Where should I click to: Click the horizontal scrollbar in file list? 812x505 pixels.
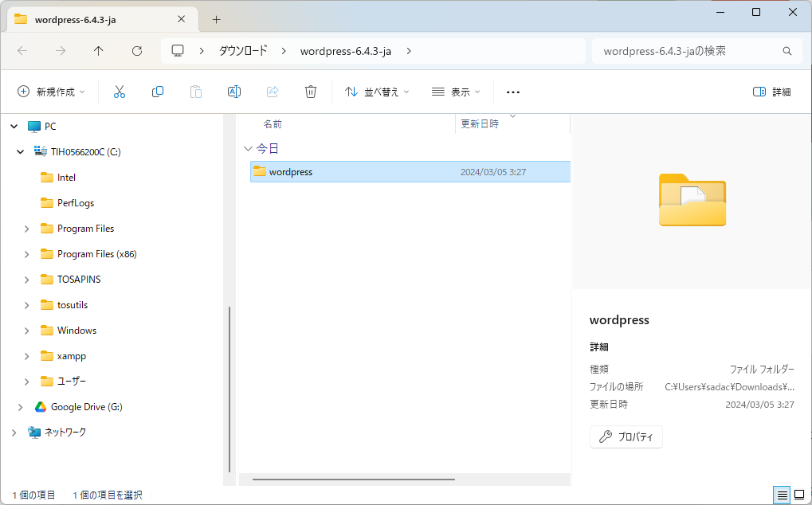coord(354,480)
